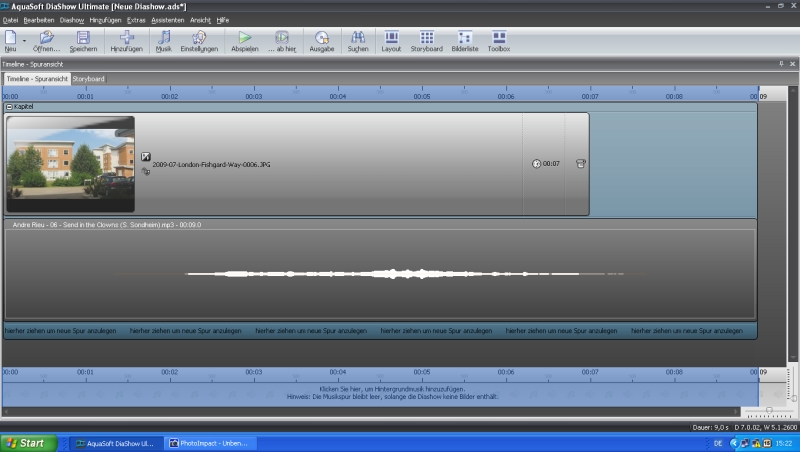Add music with the Musik icon
The width and height of the screenshot is (800, 452).
(164, 38)
